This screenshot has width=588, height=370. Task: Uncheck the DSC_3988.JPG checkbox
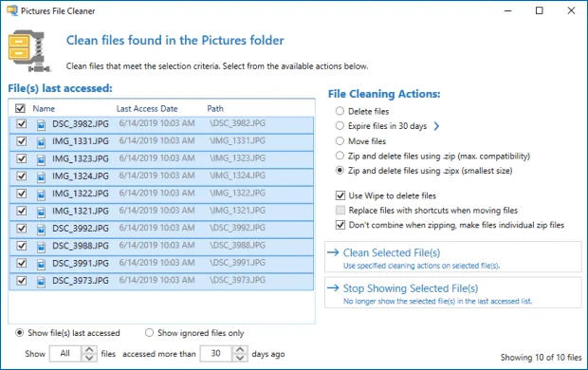tap(22, 246)
